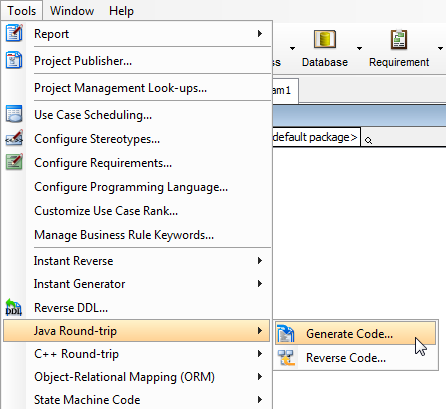
Task: Expand the Instant Generator submenu arrow
Action: point(260,283)
